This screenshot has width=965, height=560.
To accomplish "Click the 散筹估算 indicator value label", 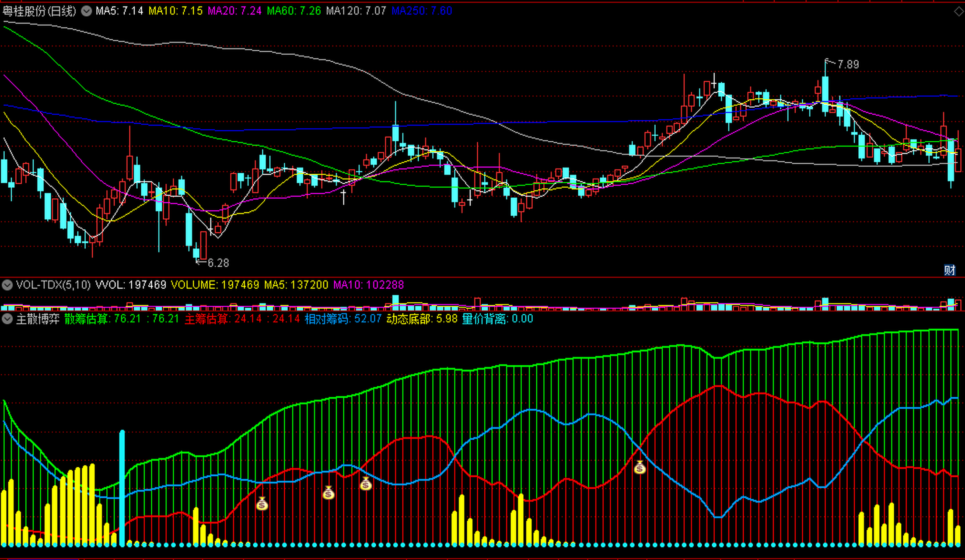I will [x=102, y=319].
